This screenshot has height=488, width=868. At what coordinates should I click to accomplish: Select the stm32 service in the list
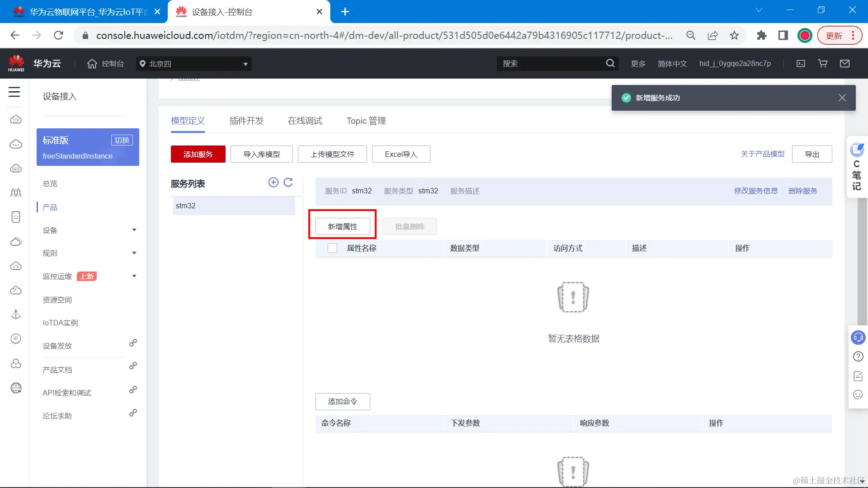pos(234,206)
